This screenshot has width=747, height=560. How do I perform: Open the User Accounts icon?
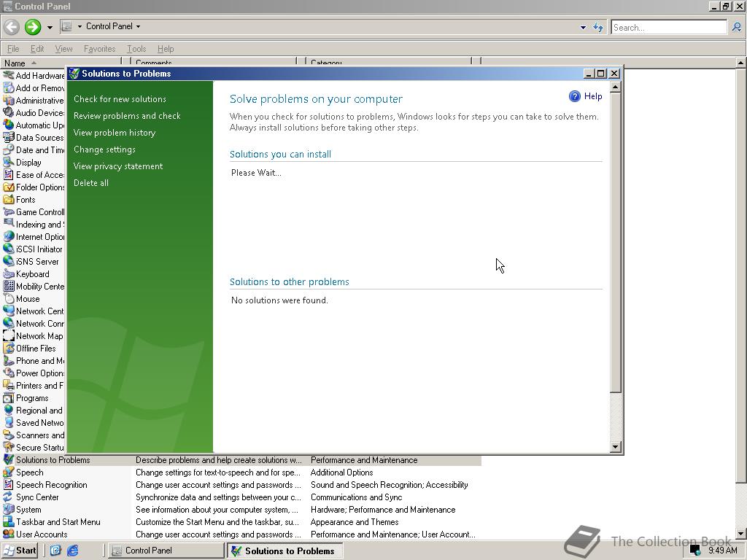9,534
